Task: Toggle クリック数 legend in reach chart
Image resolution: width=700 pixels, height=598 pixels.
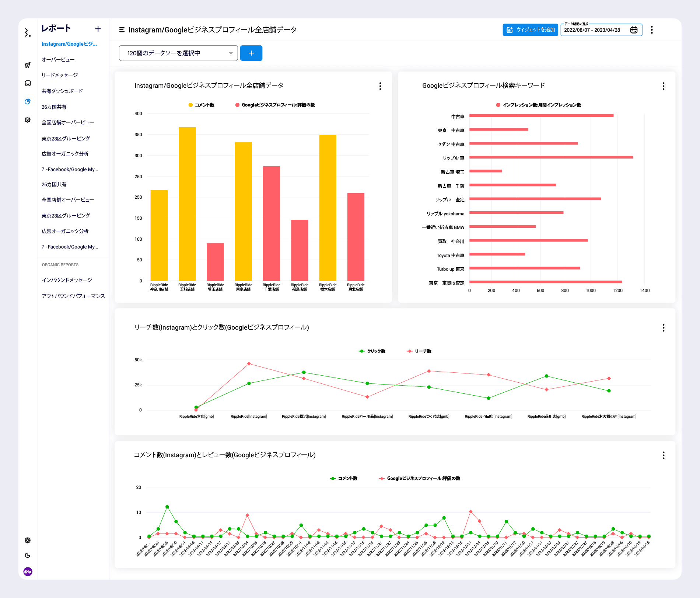Action: (x=372, y=351)
